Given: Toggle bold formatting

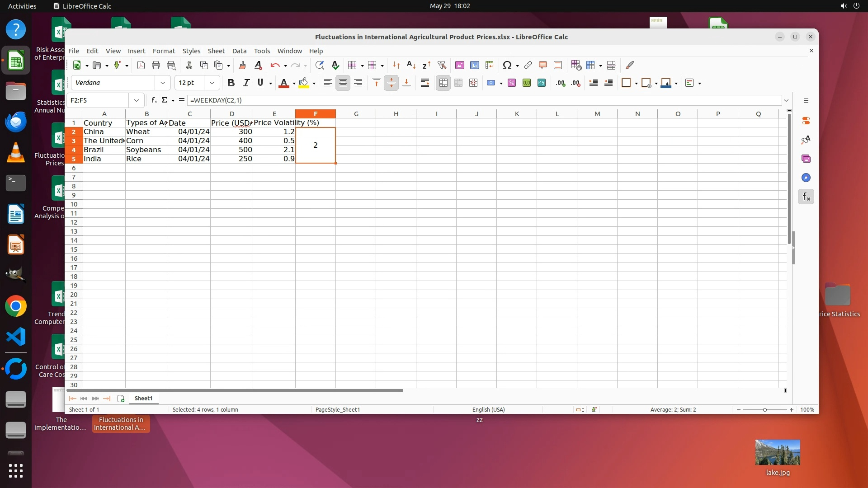Looking at the screenshot, I should click(231, 83).
